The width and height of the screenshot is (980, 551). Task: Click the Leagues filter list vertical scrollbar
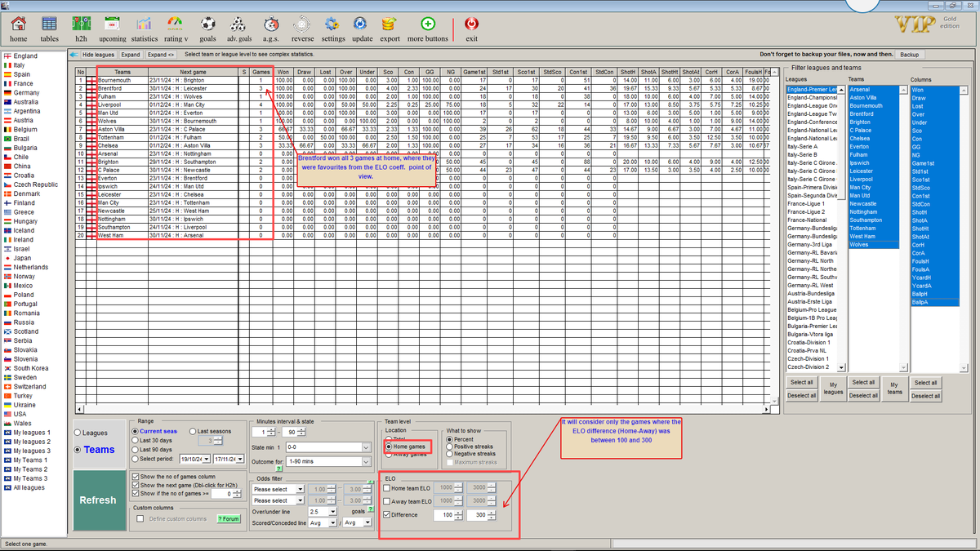click(841, 229)
